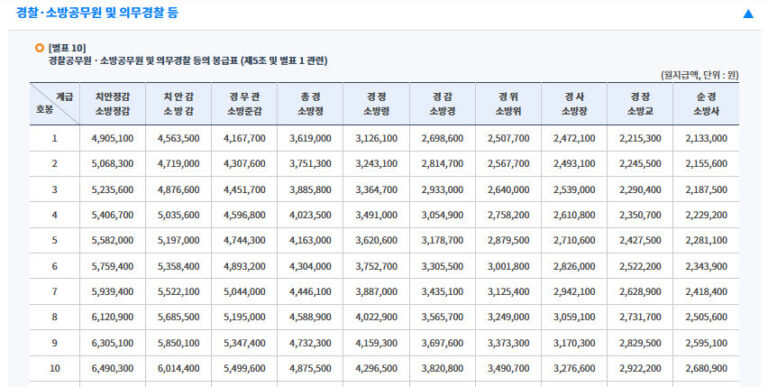The height and width of the screenshot is (387, 768).
Task: Click the 경장 소방교 column header
Action: 640,104
